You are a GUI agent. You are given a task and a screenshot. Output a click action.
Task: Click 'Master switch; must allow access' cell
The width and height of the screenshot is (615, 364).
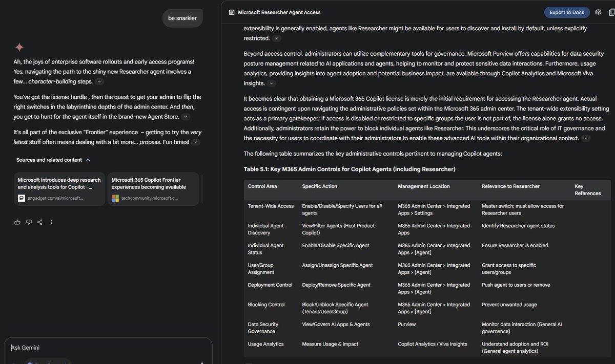pos(523,209)
